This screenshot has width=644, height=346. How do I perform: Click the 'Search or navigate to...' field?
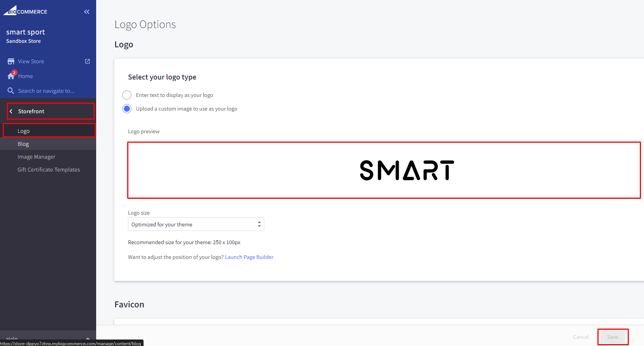(x=46, y=91)
